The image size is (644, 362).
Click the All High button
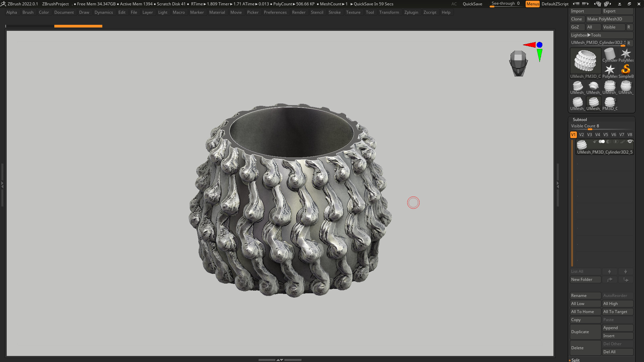[x=618, y=304]
